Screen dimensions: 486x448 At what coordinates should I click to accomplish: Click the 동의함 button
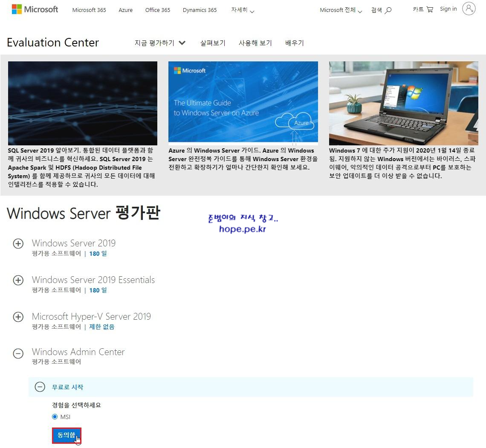coord(67,435)
